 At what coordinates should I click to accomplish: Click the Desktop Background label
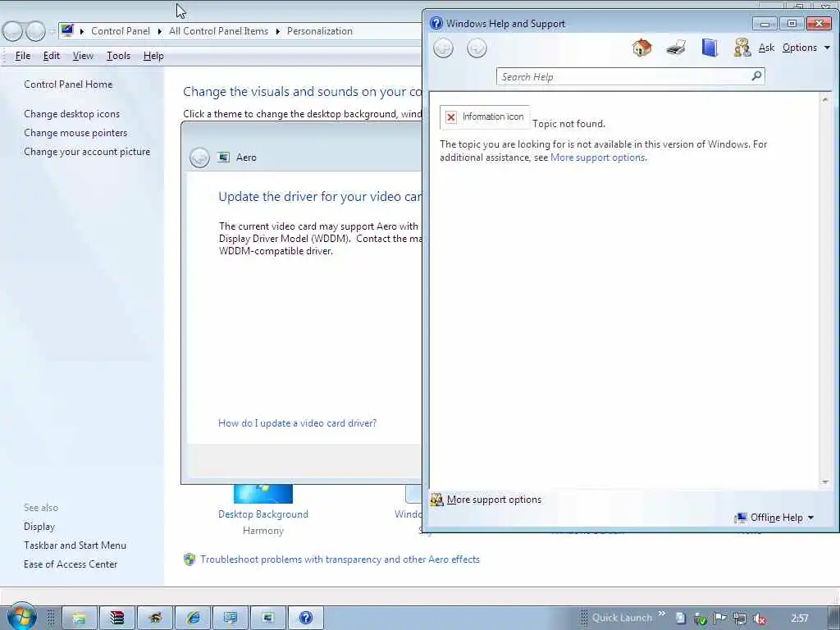click(263, 514)
